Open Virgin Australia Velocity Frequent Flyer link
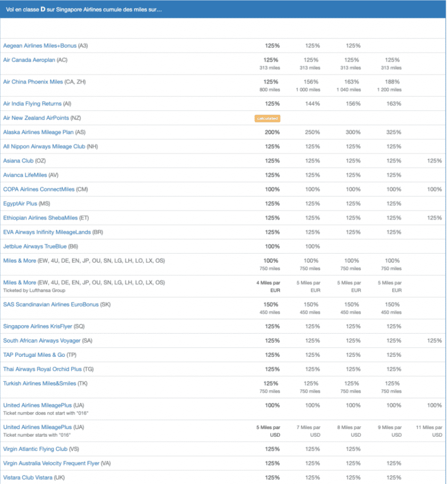This screenshot has width=448, height=484. coord(51,463)
